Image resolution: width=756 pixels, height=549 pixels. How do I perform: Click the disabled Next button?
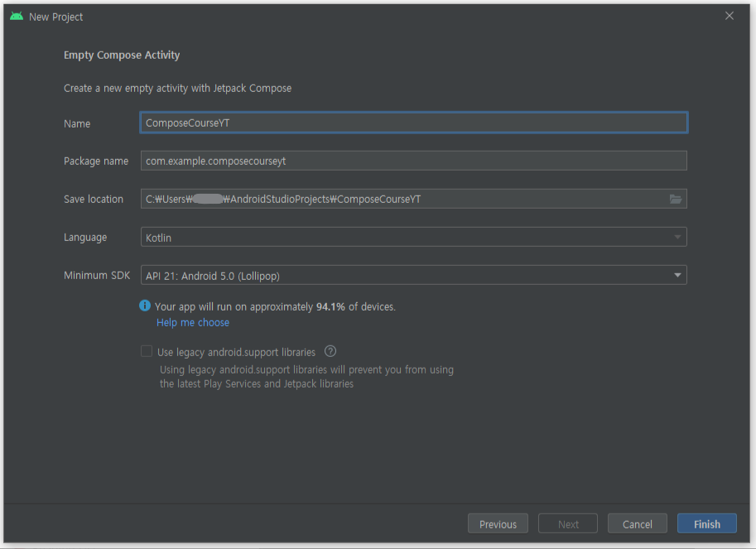567,523
